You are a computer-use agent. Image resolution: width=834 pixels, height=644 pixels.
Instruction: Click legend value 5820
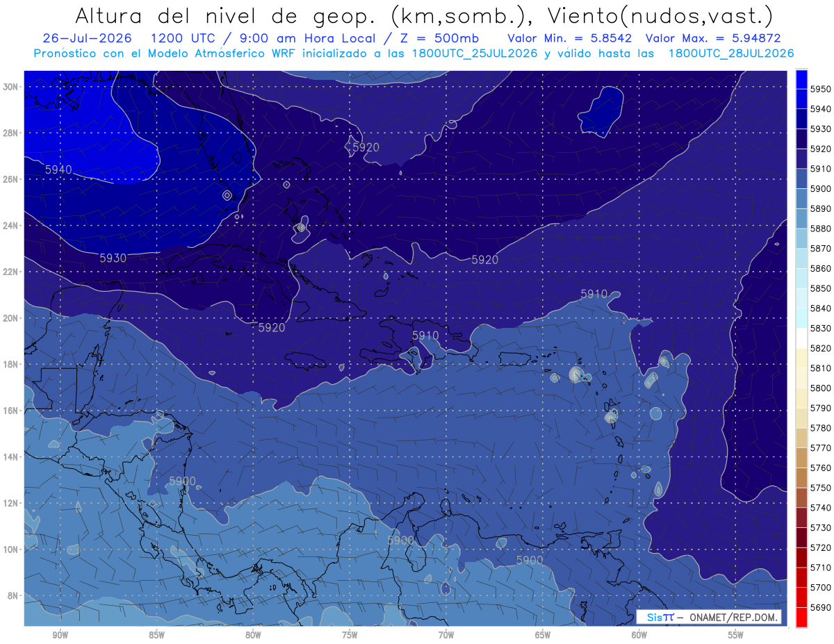[820, 348]
